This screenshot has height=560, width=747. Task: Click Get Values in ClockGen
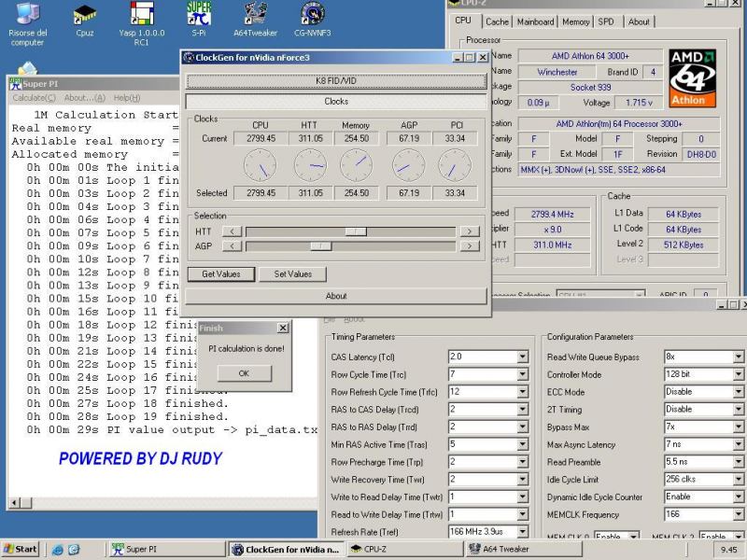(x=221, y=274)
